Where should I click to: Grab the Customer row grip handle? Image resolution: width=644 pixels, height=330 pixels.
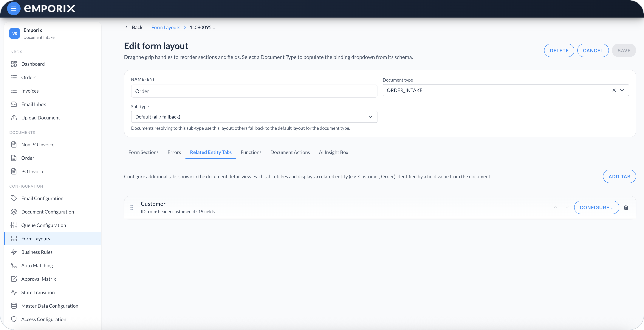click(x=132, y=207)
